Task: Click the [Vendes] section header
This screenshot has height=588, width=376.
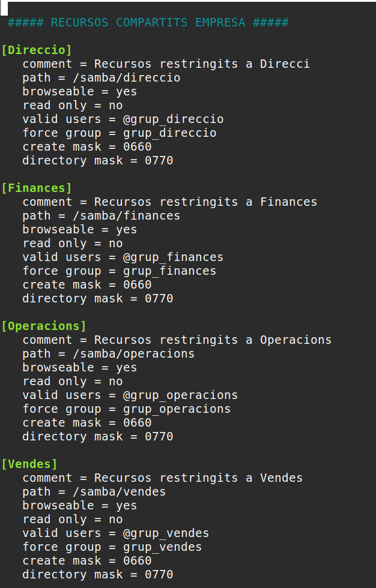Action: point(29,464)
